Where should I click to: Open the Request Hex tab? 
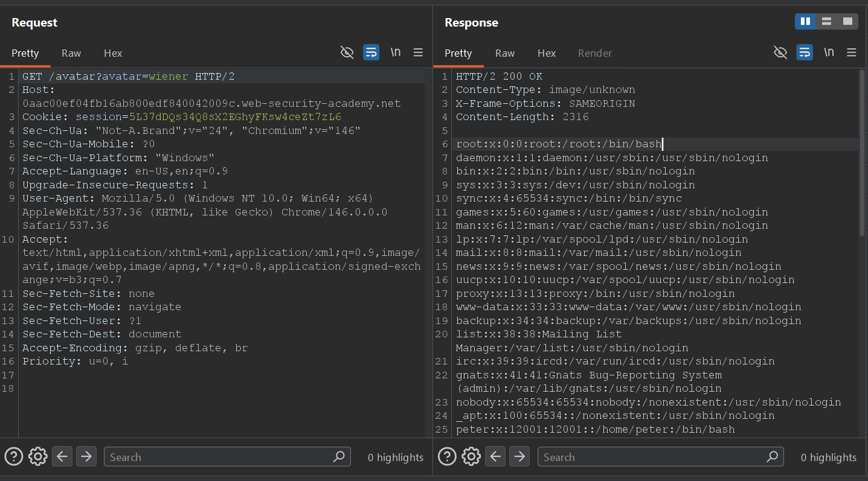click(113, 53)
